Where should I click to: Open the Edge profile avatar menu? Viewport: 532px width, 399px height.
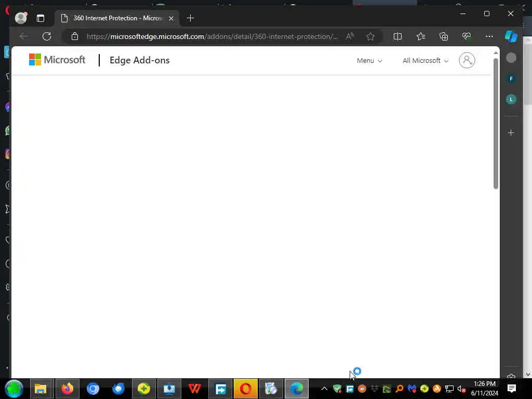click(21, 18)
